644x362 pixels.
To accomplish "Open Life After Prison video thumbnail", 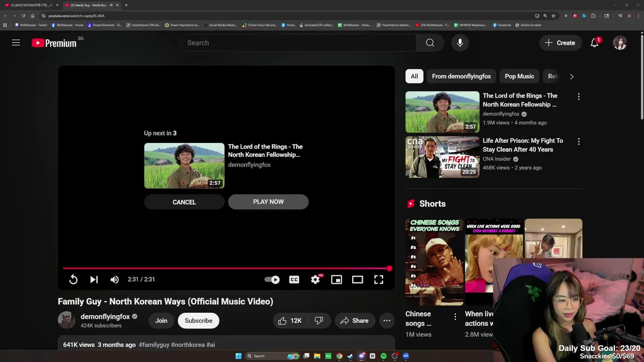I will tap(442, 157).
